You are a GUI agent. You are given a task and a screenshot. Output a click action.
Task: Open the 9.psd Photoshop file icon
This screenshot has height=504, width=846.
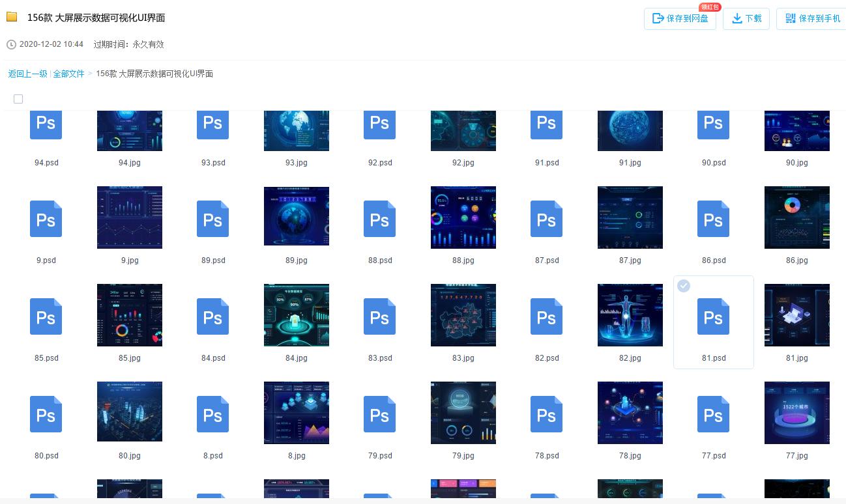coord(46,219)
